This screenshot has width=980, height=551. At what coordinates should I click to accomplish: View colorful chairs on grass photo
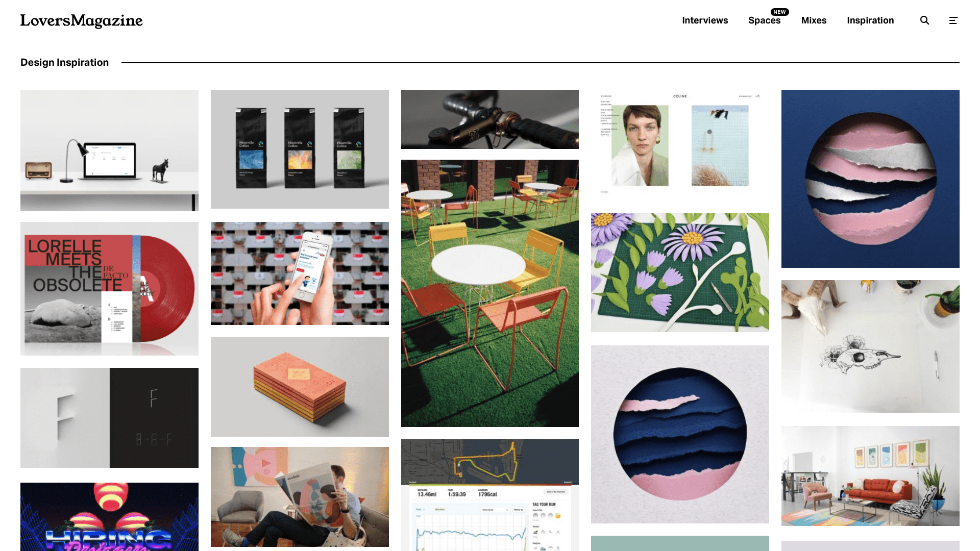coord(490,293)
